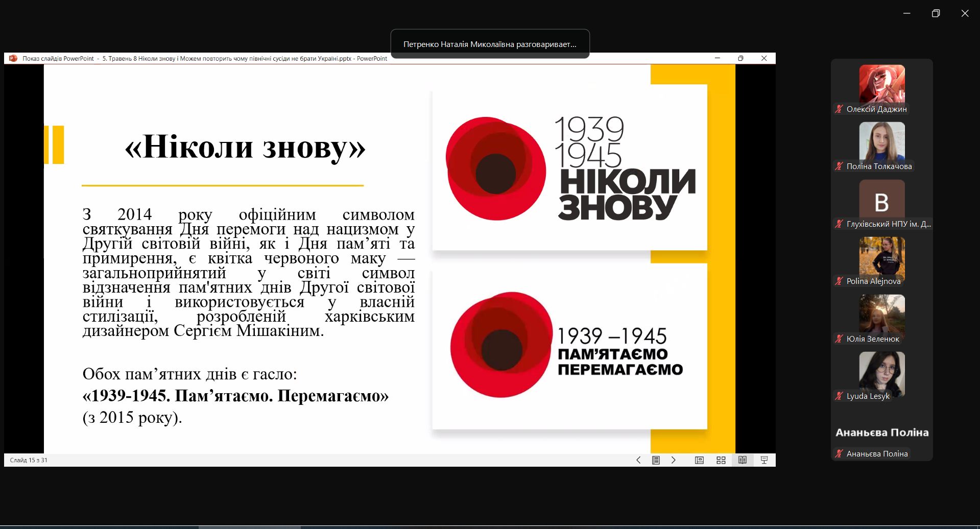Select Ананьєва Поліна participant tile
Screen dimensions: 980x529
882,432
